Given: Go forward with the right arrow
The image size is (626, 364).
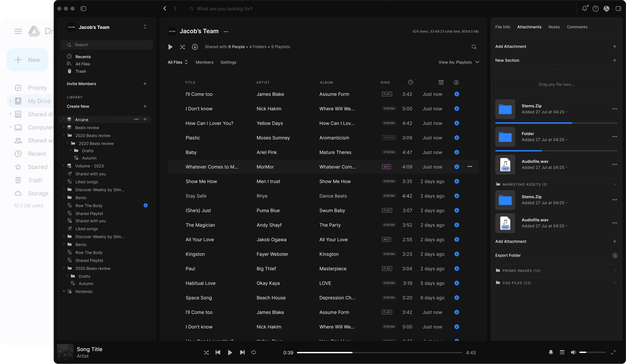Looking at the screenshot, I should (x=175, y=8).
